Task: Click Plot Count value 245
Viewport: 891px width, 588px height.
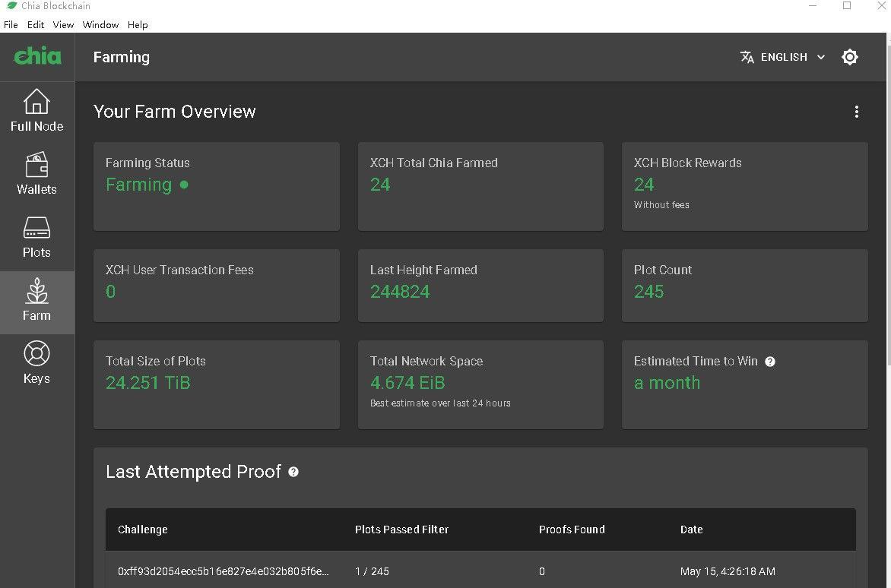Action: [x=649, y=292]
